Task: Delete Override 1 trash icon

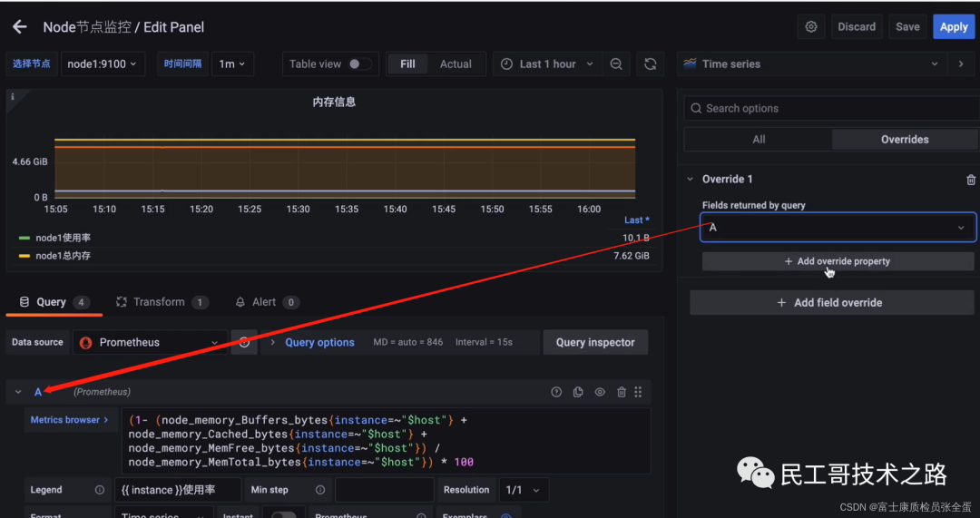Action: tap(971, 180)
